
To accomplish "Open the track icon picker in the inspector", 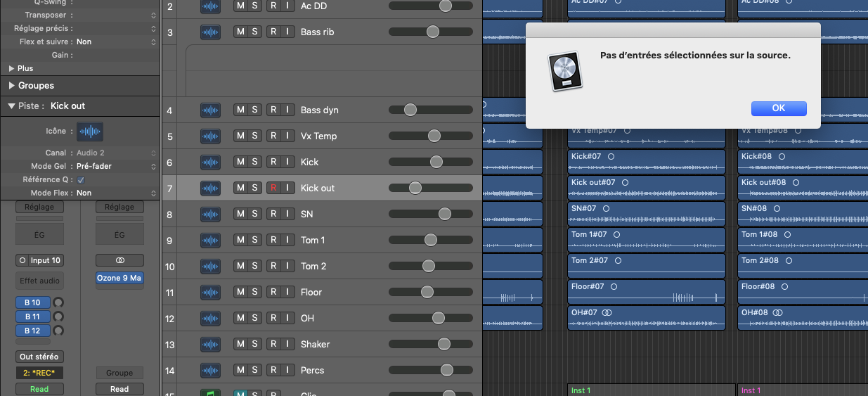I will point(89,132).
